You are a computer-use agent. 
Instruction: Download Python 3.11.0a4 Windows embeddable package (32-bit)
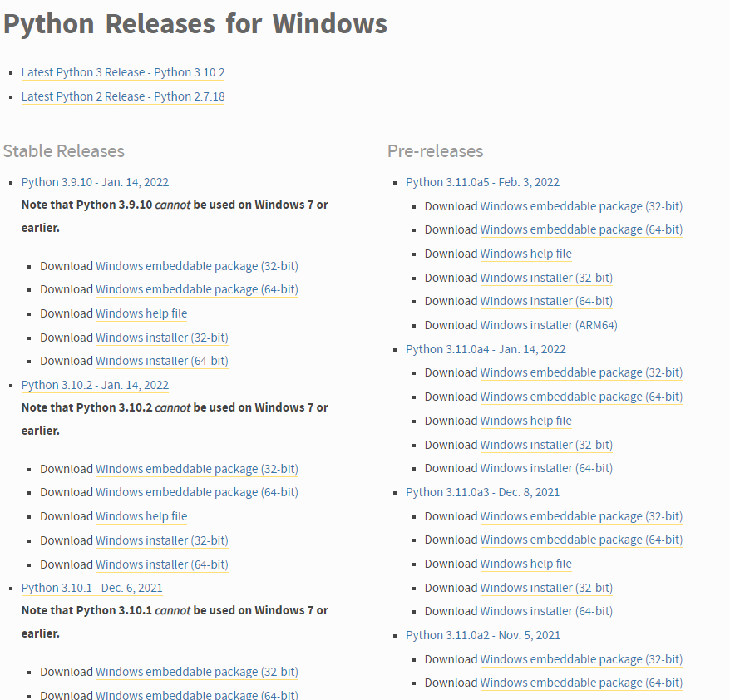(x=581, y=372)
